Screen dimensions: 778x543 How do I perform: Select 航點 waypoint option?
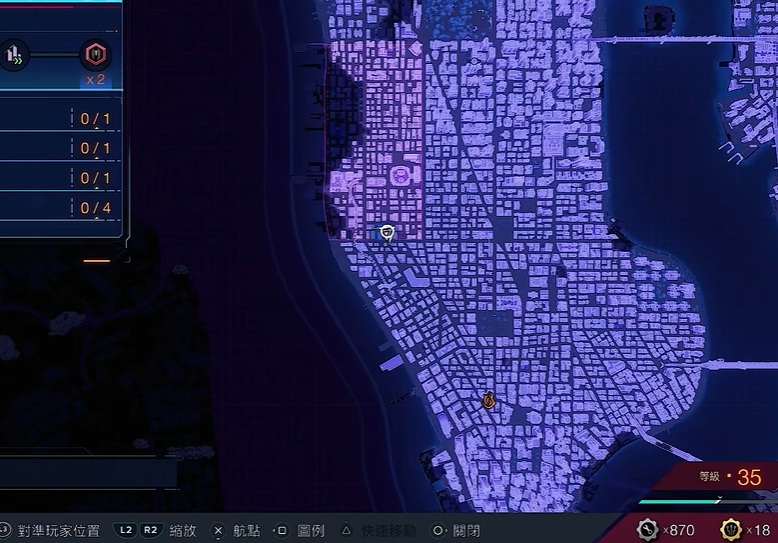[247, 531]
